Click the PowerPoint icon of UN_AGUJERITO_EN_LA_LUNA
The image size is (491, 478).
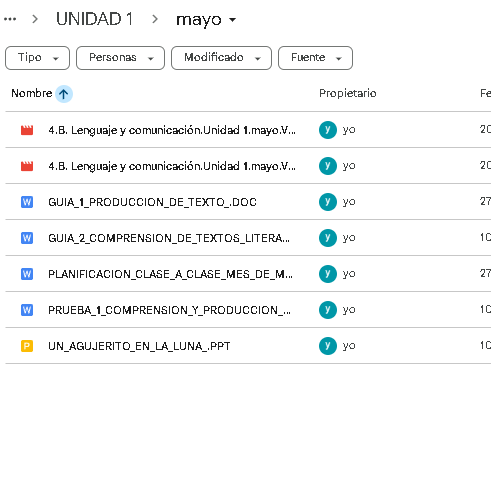pos(27,346)
